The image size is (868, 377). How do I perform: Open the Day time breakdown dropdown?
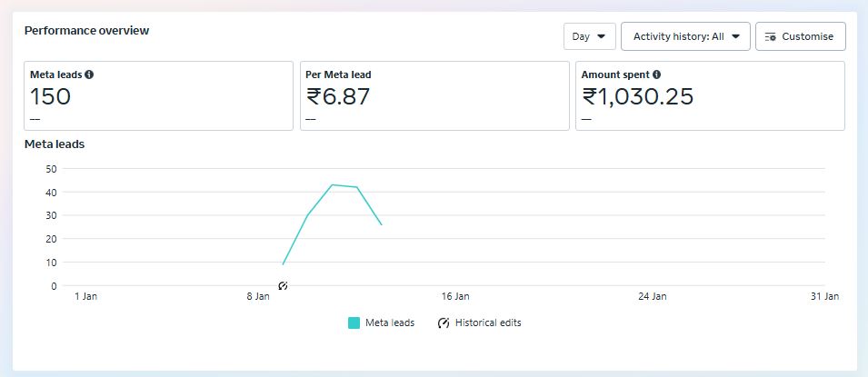tap(589, 36)
